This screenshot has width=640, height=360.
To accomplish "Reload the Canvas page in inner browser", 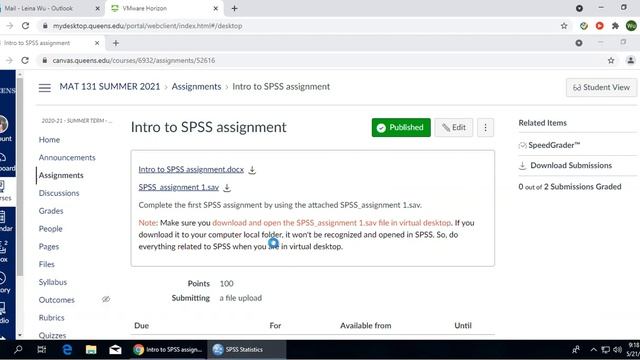I will tap(25, 60).
